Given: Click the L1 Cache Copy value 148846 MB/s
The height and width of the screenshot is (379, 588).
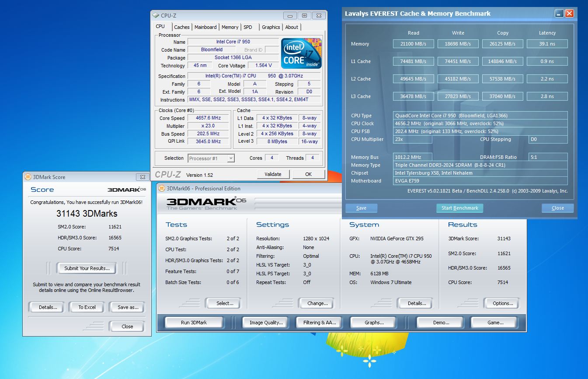Looking at the screenshot, I should (x=502, y=61).
